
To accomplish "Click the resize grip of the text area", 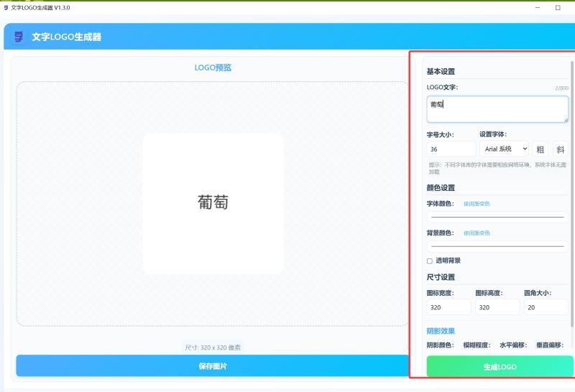I will point(566,120).
